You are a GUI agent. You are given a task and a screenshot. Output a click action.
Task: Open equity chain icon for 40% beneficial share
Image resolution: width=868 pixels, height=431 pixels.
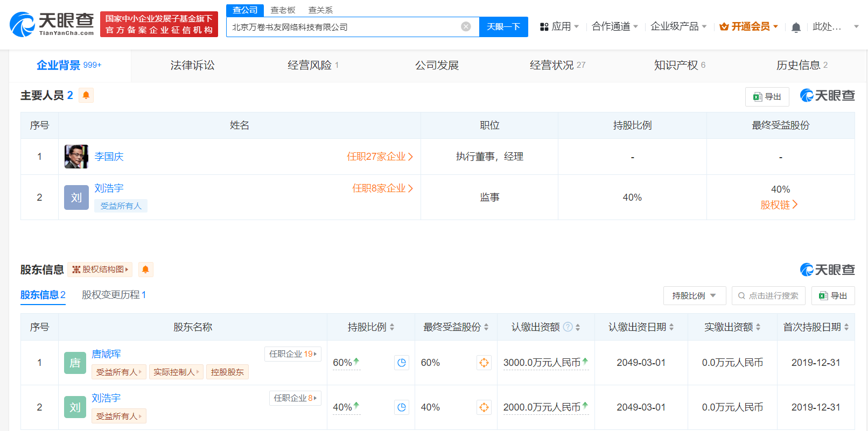484,407
